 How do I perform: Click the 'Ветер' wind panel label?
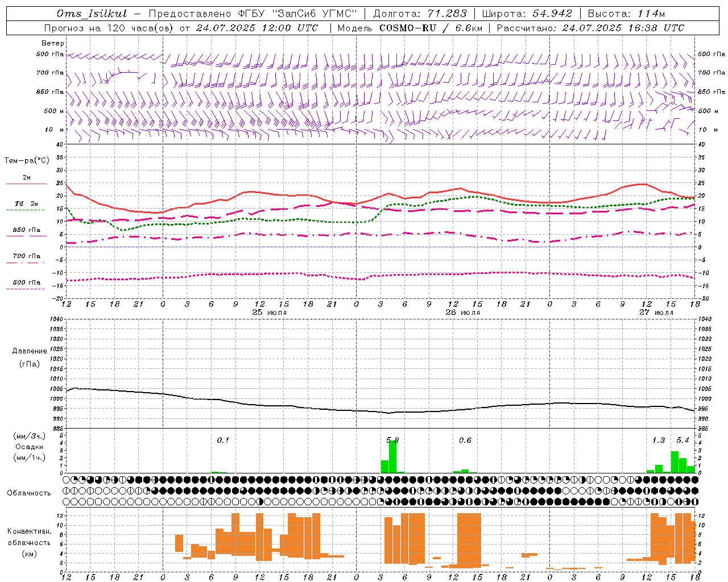click(x=53, y=43)
